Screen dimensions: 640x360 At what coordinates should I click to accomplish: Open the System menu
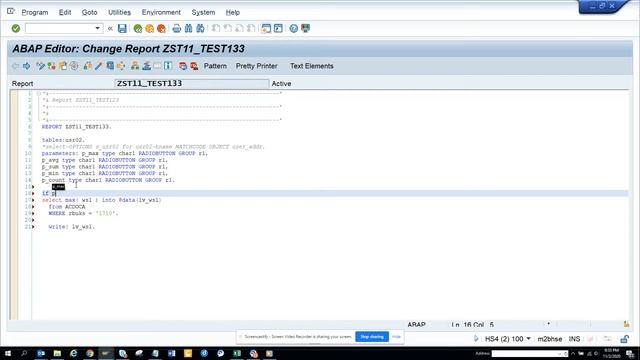tap(203, 12)
